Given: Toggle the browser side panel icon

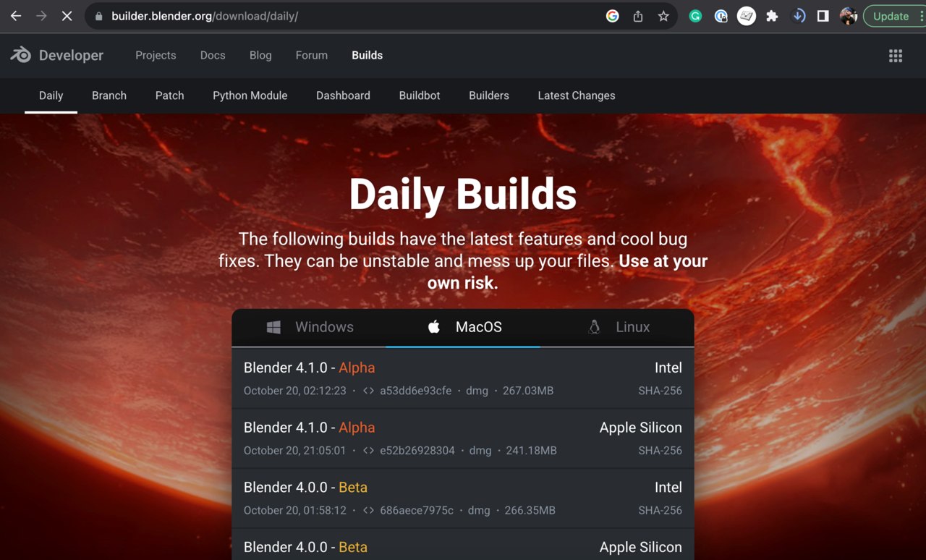Looking at the screenshot, I should pyautogui.click(x=823, y=16).
